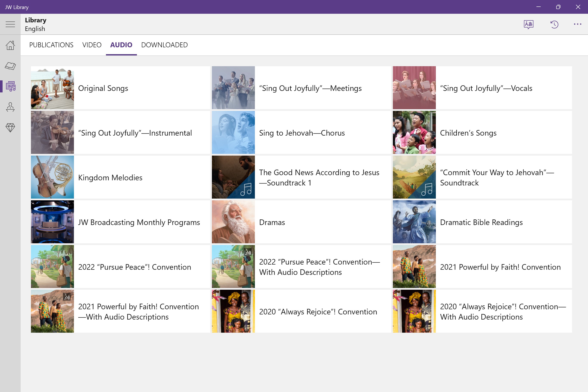Switch to the DOWNLOADED tab
The image size is (588, 392).
click(164, 45)
